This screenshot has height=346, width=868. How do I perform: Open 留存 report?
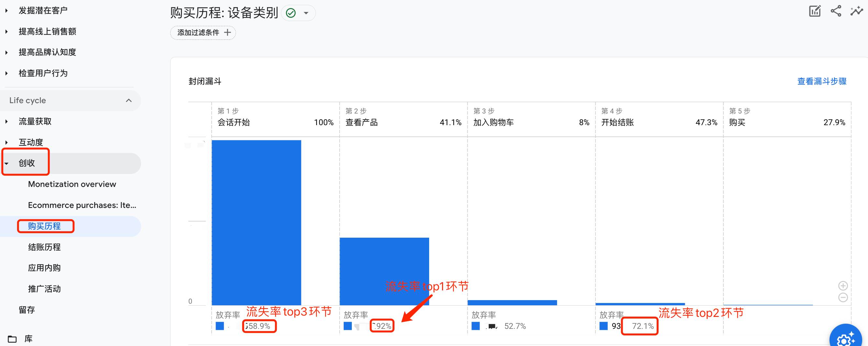tap(27, 310)
